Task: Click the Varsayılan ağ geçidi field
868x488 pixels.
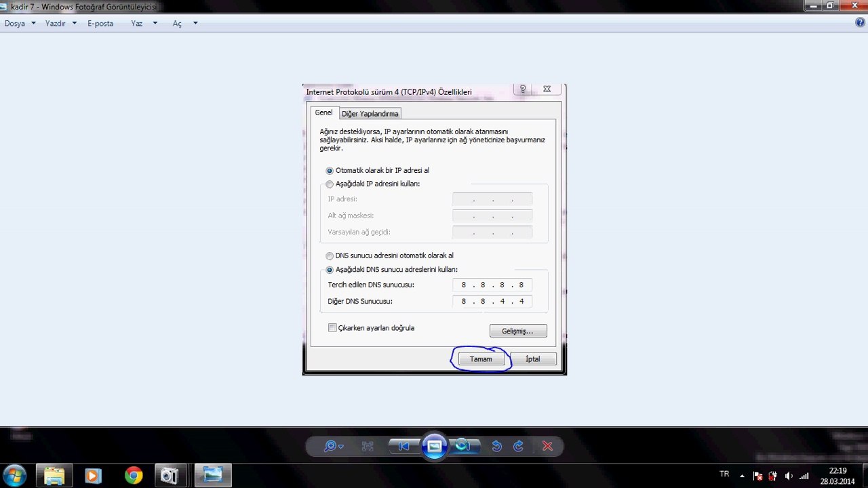Action: pyautogui.click(x=492, y=232)
